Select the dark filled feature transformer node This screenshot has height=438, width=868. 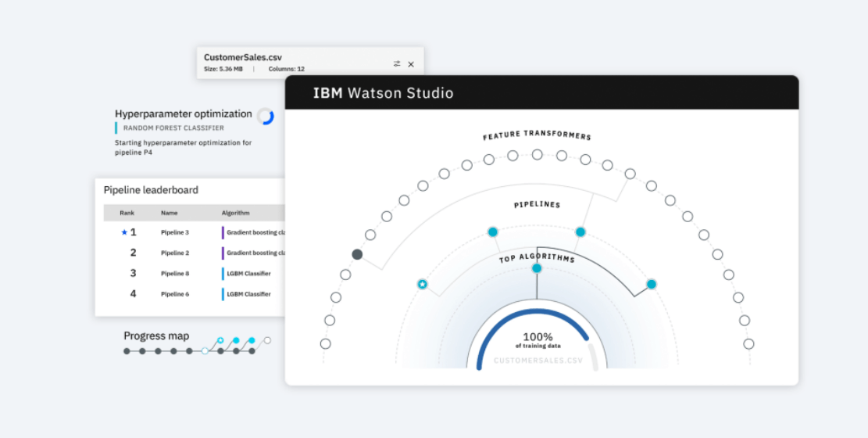(x=357, y=254)
